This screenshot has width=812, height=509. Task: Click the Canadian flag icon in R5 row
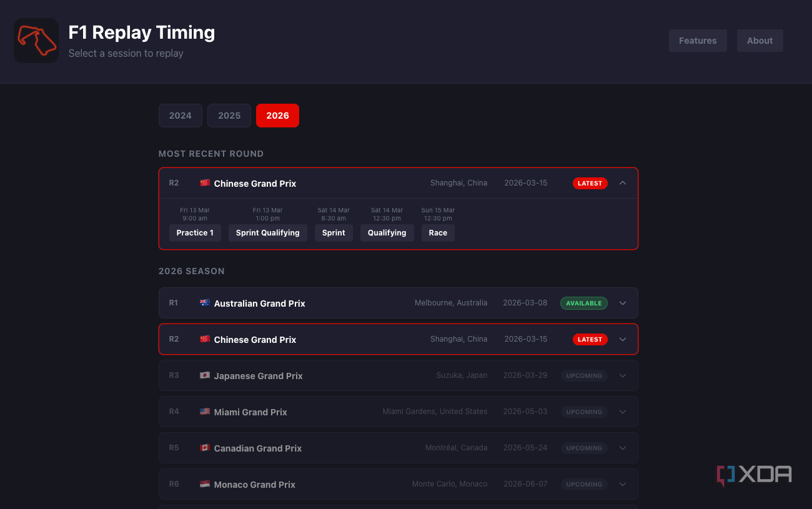205,448
